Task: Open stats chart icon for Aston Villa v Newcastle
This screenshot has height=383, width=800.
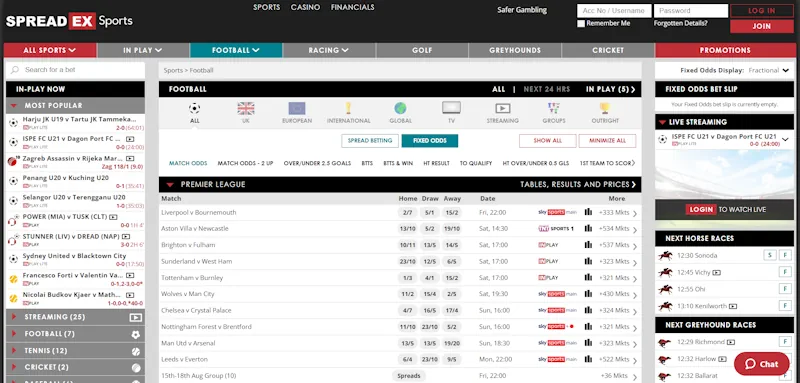Action: click(x=588, y=228)
